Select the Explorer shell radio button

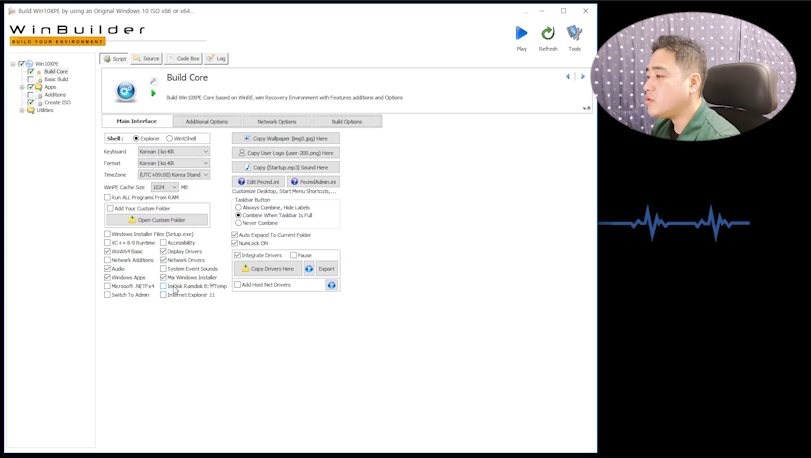pyautogui.click(x=136, y=139)
